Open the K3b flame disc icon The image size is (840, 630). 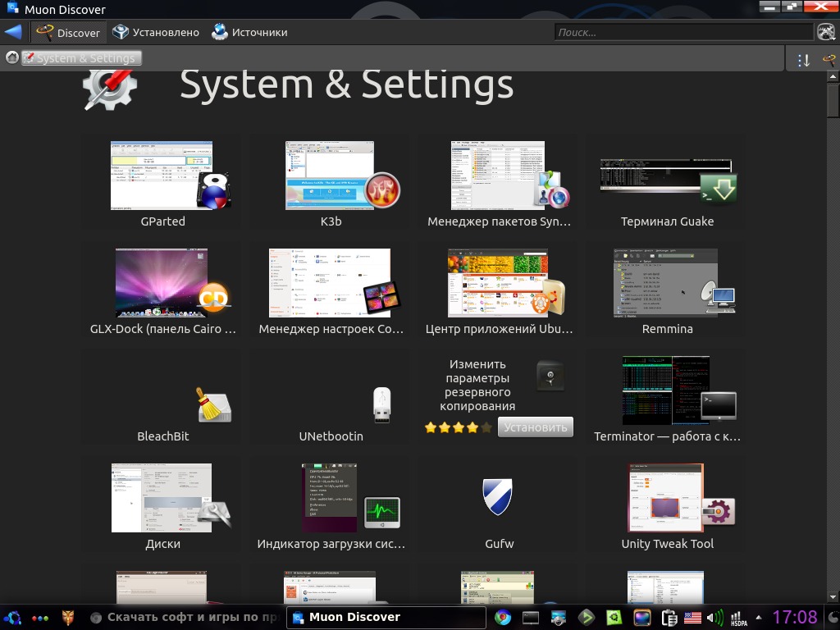click(382, 190)
